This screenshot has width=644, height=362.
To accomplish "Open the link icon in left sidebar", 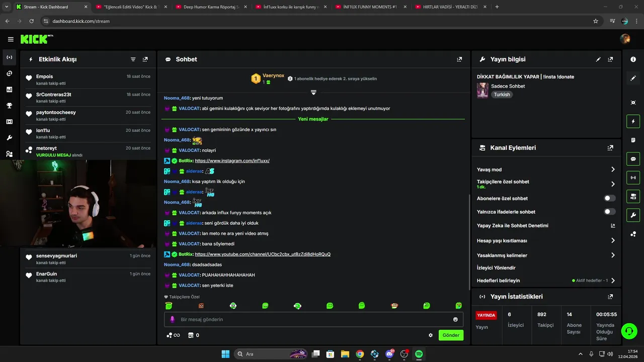I will tap(9, 73).
